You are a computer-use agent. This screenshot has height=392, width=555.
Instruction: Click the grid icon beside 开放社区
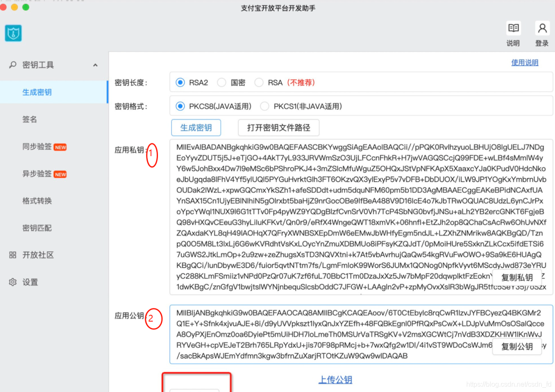tap(13, 255)
